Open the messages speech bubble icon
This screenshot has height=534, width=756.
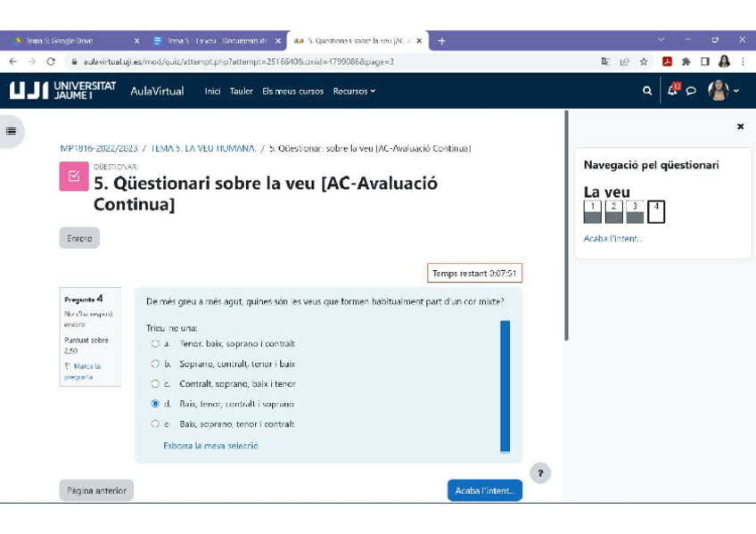[x=691, y=91]
